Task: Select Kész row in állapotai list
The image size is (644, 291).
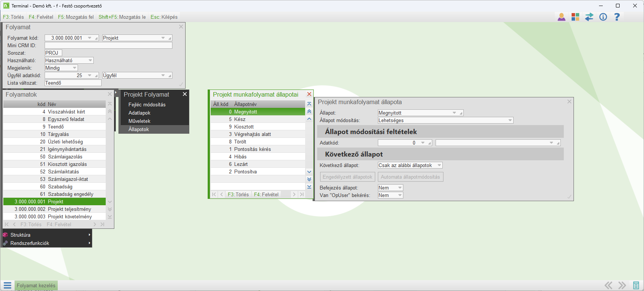Action: (x=258, y=119)
